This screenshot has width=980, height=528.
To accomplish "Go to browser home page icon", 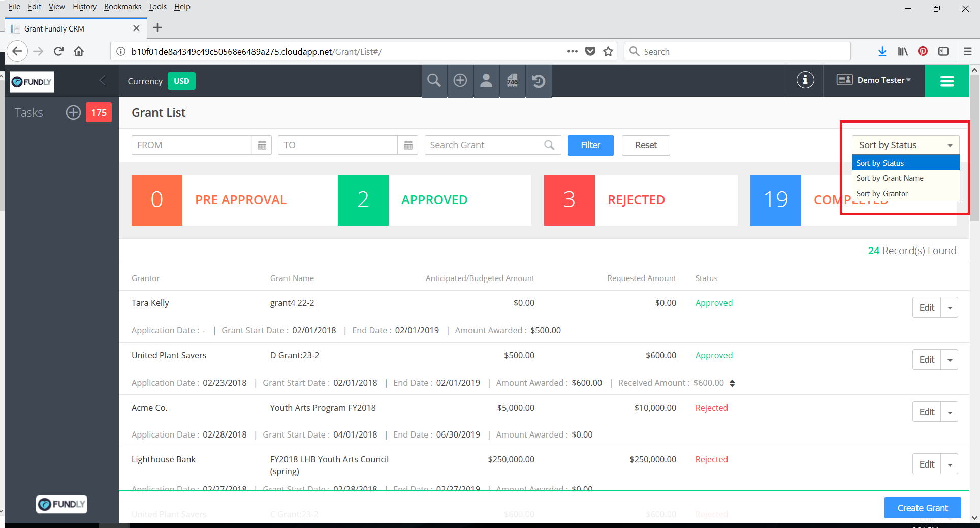I will click(79, 51).
